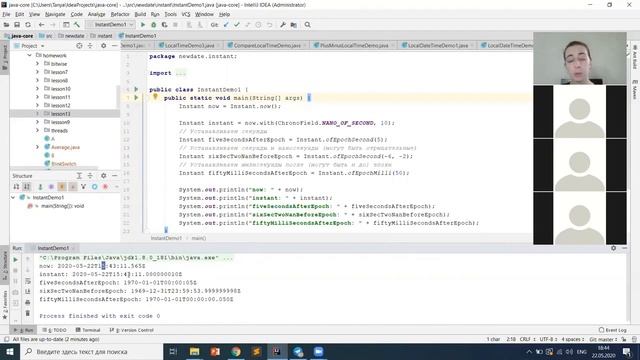640x360 pixels.
Task: Open Structure panel gear settings
Action: point(103,176)
